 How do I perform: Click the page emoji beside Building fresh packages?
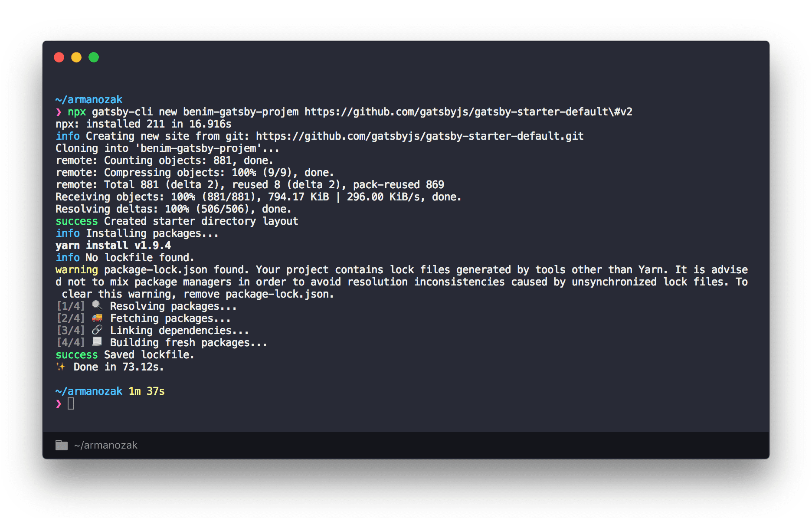(x=97, y=342)
